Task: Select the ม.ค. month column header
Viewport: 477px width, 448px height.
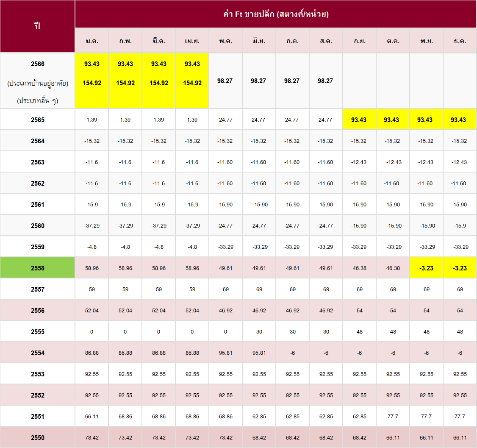Action: point(92,41)
